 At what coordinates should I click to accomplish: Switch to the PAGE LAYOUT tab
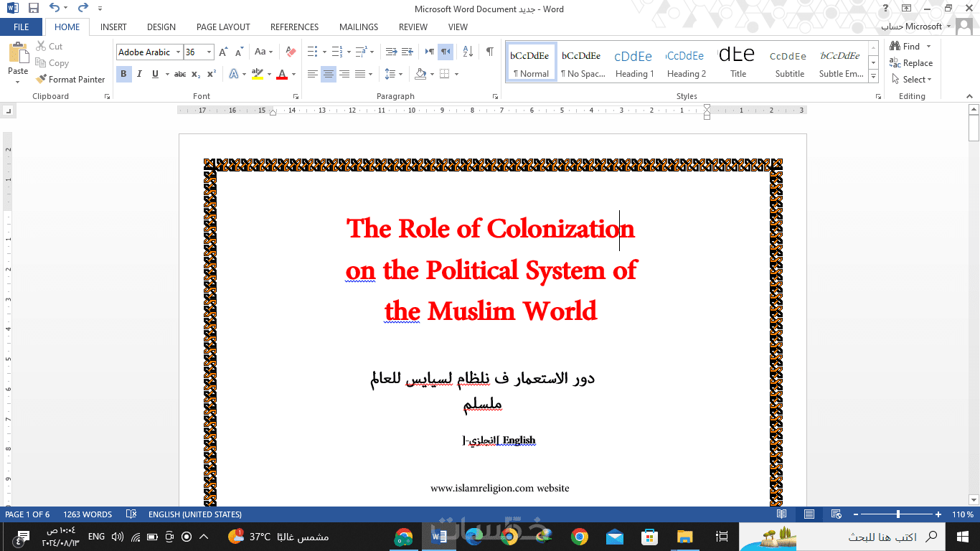(x=223, y=27)
